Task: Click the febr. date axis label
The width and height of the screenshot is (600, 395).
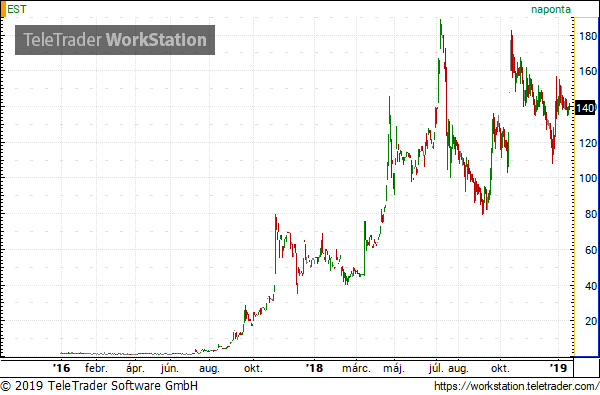Action: (96, 368)
